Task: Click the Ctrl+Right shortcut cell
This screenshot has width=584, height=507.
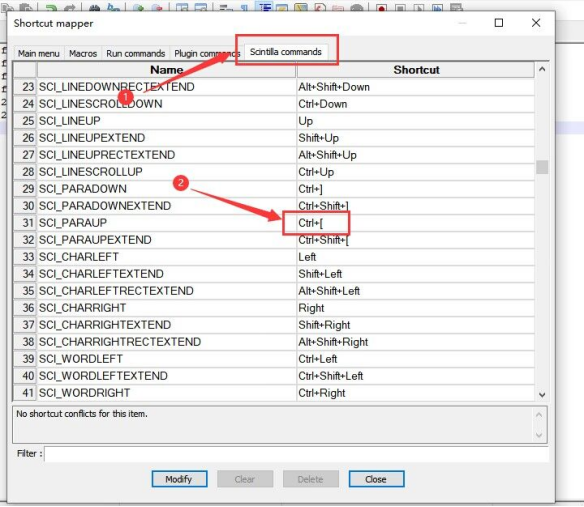Action: [416, 393]
